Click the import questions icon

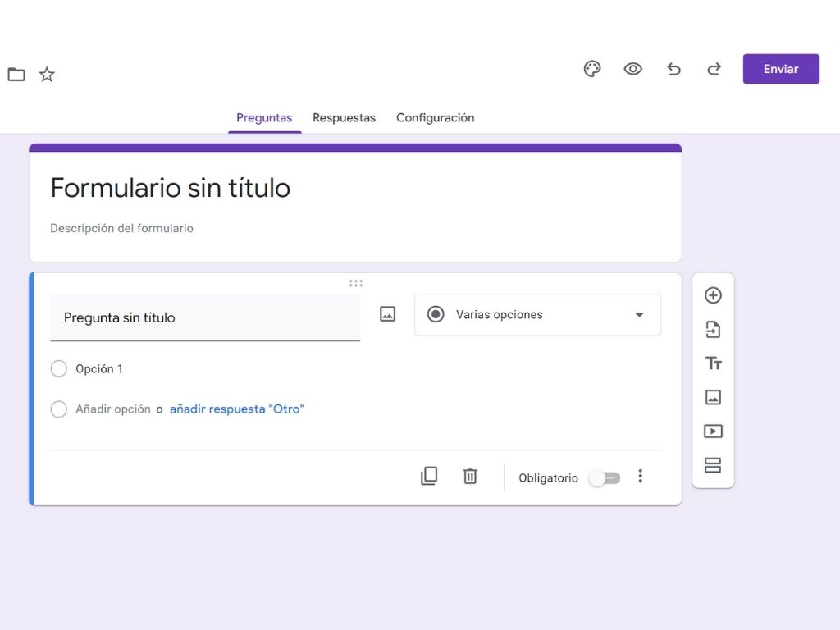(713, 329)
